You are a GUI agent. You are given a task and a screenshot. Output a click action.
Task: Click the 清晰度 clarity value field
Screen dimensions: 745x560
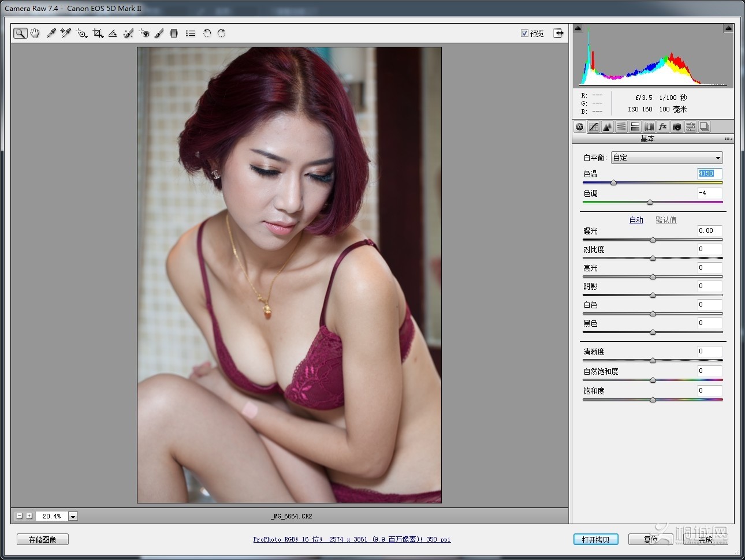pyautogui.click(x=709, y=351)
